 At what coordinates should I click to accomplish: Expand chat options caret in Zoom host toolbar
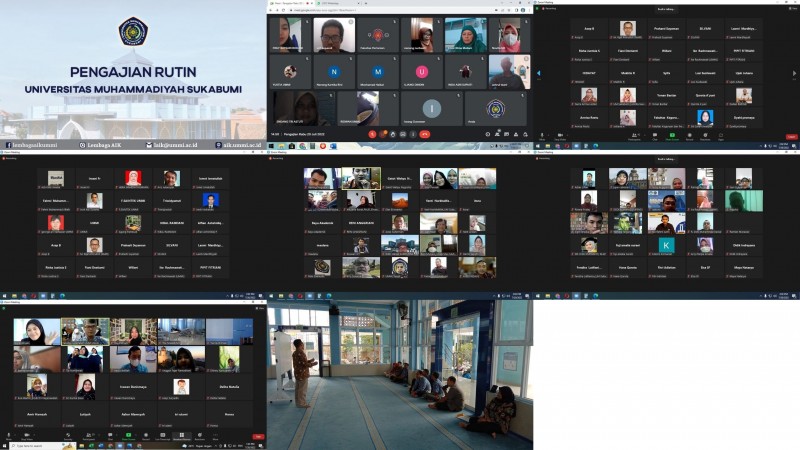[116, 434]
